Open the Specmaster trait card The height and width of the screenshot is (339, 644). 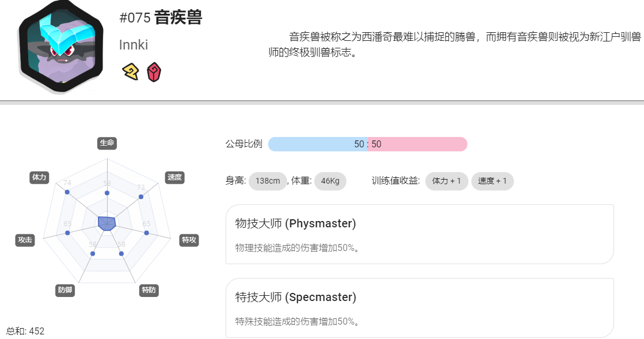[420, 308]
